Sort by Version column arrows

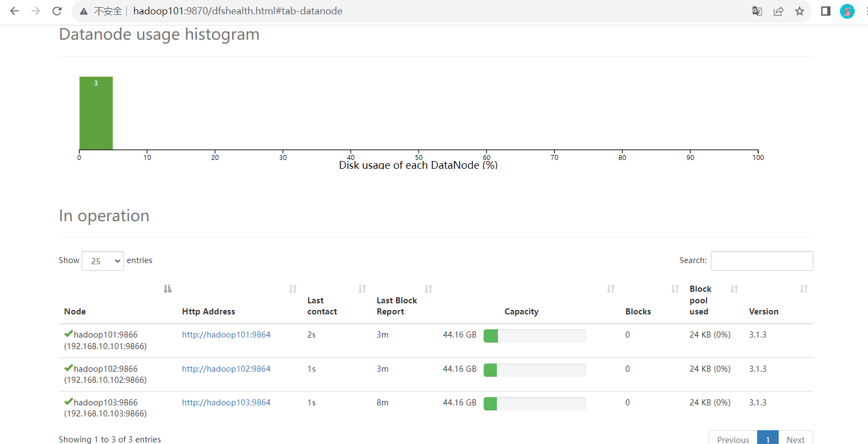(803, 288)
